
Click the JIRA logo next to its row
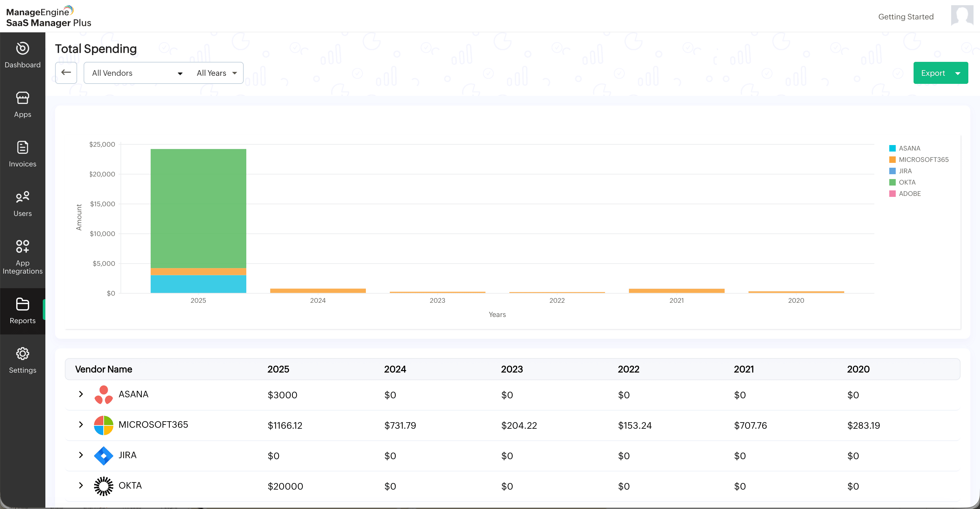[x=103, y=455]
